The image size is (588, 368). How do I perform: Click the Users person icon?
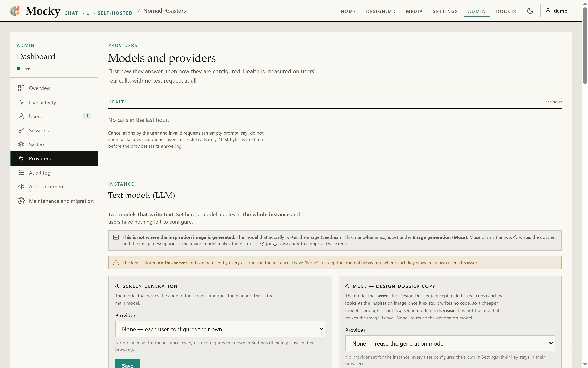21,116
